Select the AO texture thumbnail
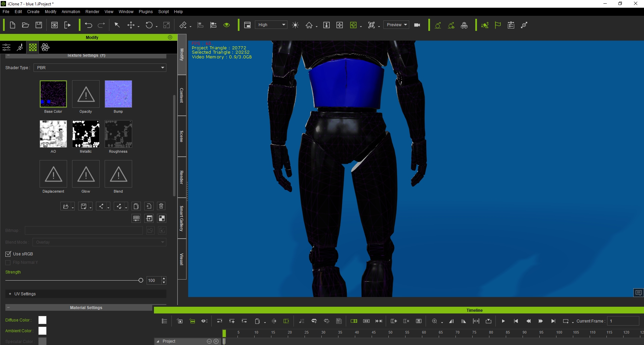644x345 pixels. point(53,134)
